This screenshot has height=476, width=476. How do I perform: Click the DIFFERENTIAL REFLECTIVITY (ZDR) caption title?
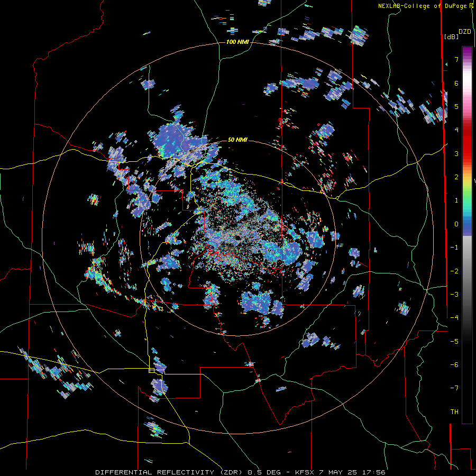tap(169, 472)
